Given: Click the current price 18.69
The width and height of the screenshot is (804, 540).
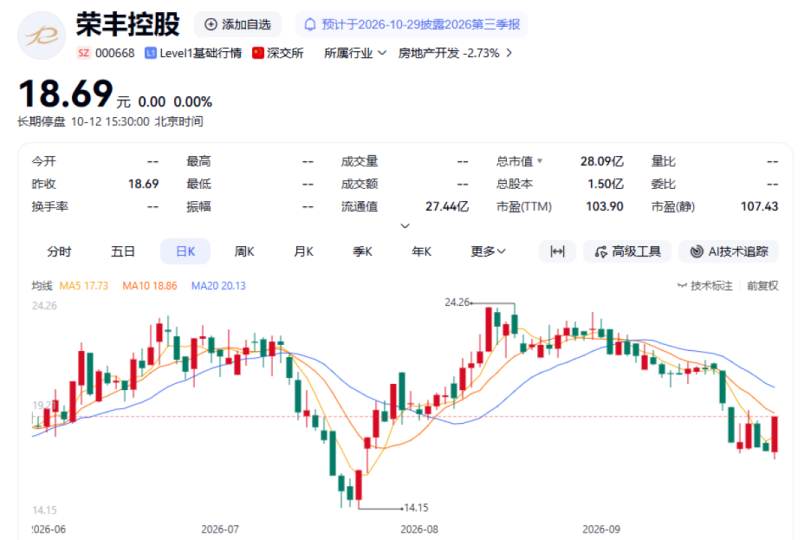Looking at the screenshot, I should [x=66, y=94].
